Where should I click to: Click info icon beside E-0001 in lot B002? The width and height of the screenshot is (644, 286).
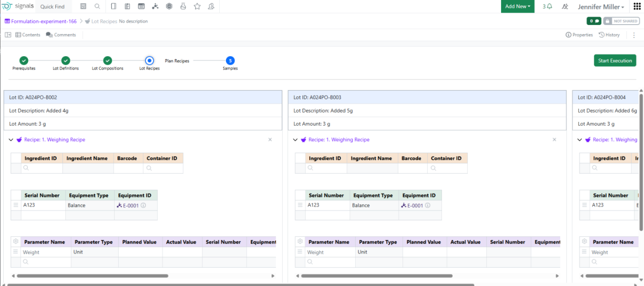pyautogui.click(x=143, y=206)
